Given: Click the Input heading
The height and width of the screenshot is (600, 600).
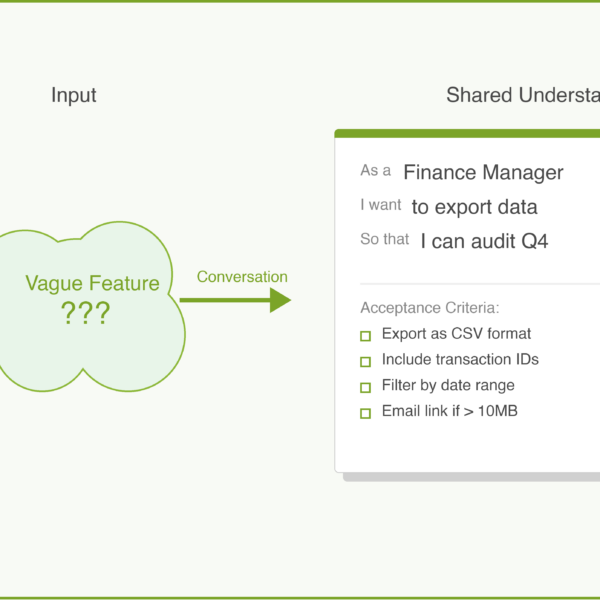Looking at the screenshot, I should coord(74,96).
